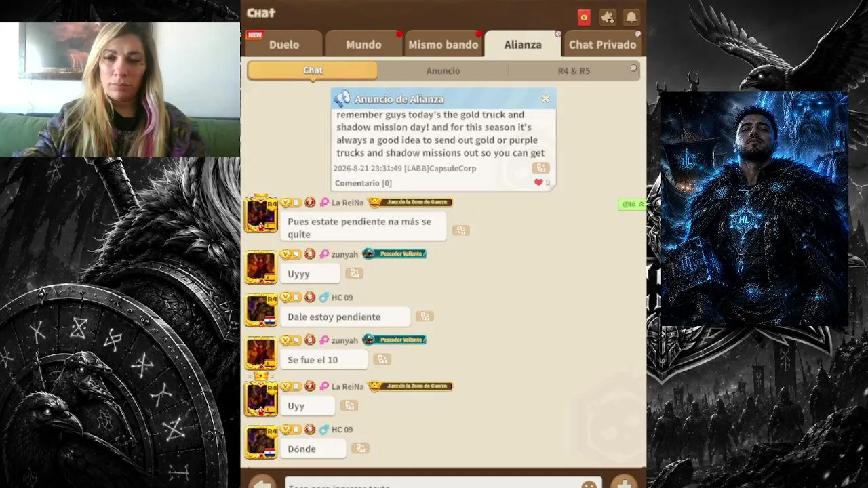868x488 pixels.
Task: Open HC 09's avatar beside 'Dale estoy pendiente'
Action: [x=261, y=310]
